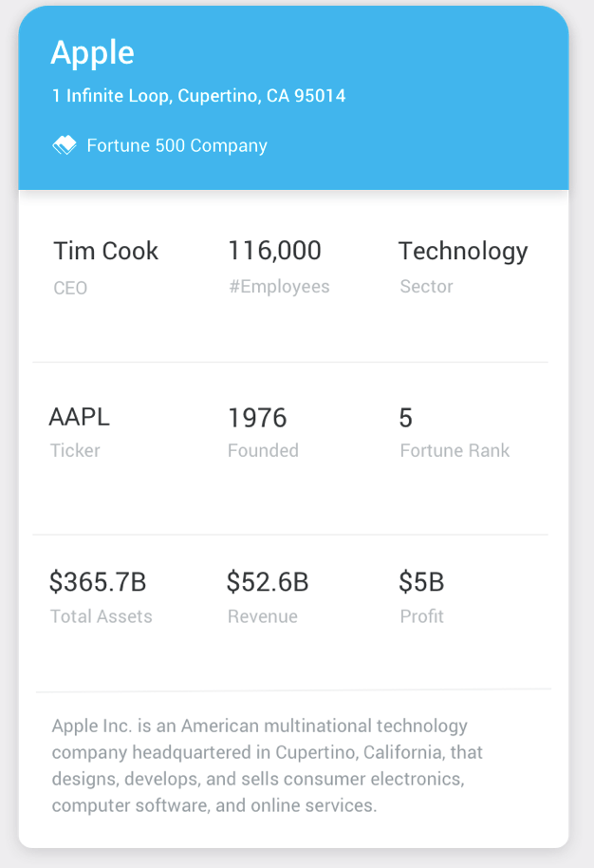Click the 1 Infinite Loop address
The image size is (594, 868).
198,96
